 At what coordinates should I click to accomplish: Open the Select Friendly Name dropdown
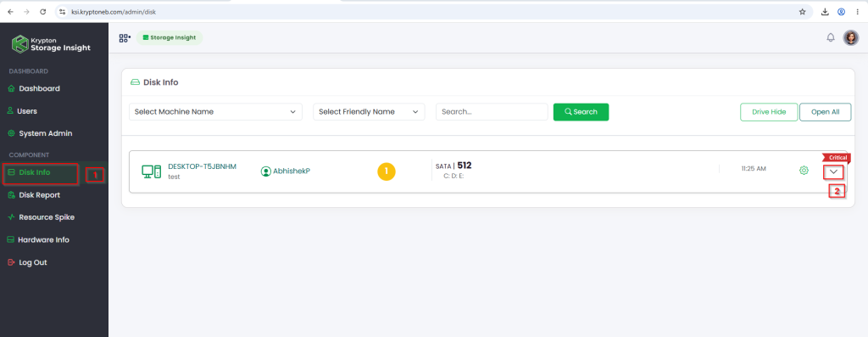coord(369,111)
